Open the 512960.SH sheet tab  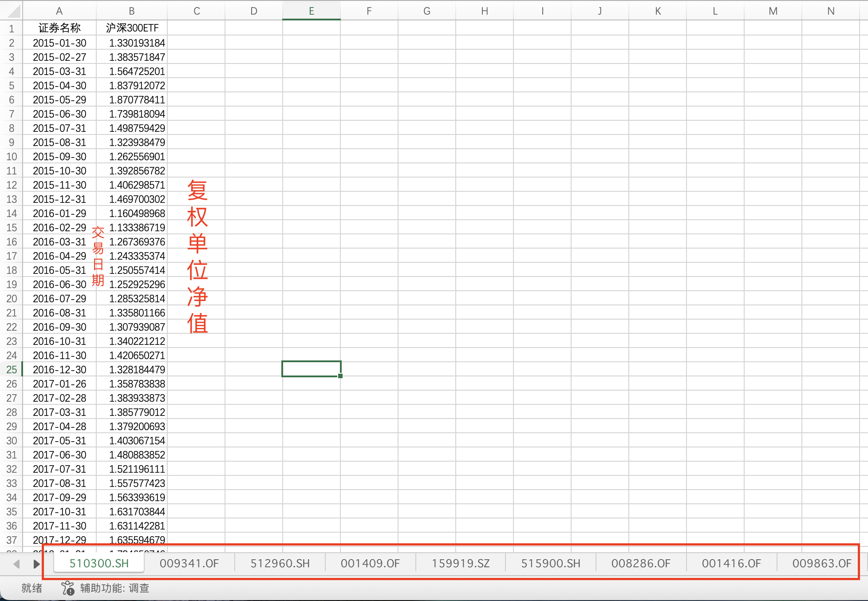280,564
